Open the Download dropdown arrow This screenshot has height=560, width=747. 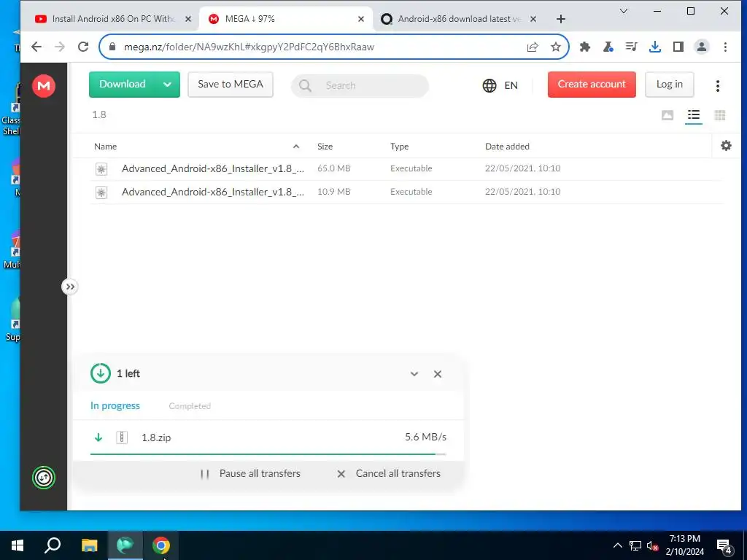click(167, 85)
